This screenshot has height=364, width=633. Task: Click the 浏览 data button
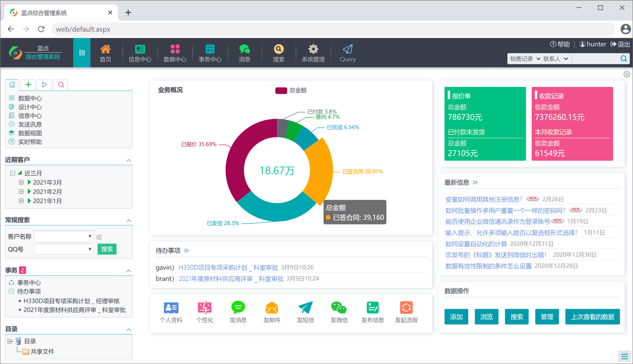point(487,317)
